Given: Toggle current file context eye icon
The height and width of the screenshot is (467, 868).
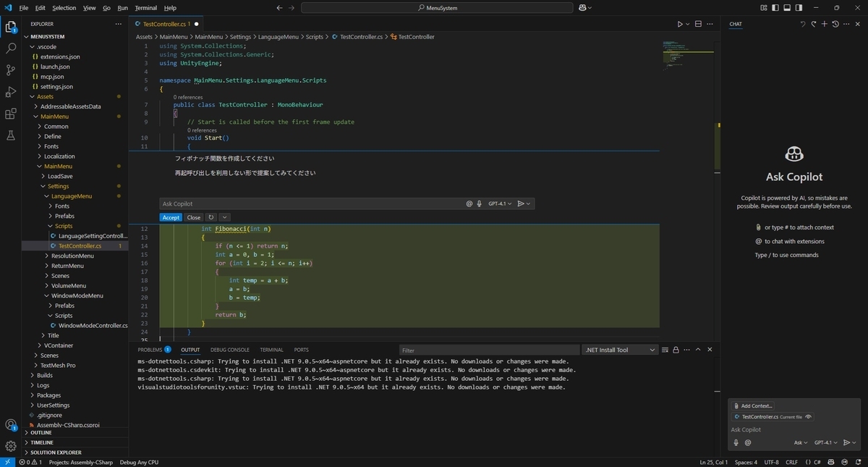Looking at the screenshot, I should click(809, 417).
